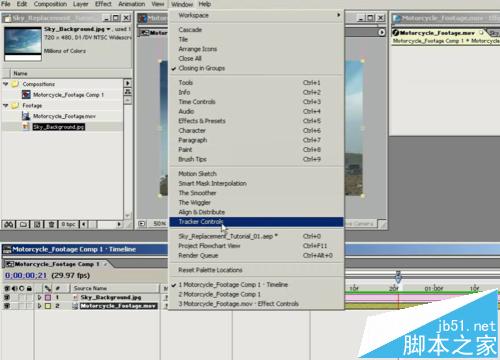
Task: Select Motorcycle_Footage.mov in Project list
Action: [64, 116]
